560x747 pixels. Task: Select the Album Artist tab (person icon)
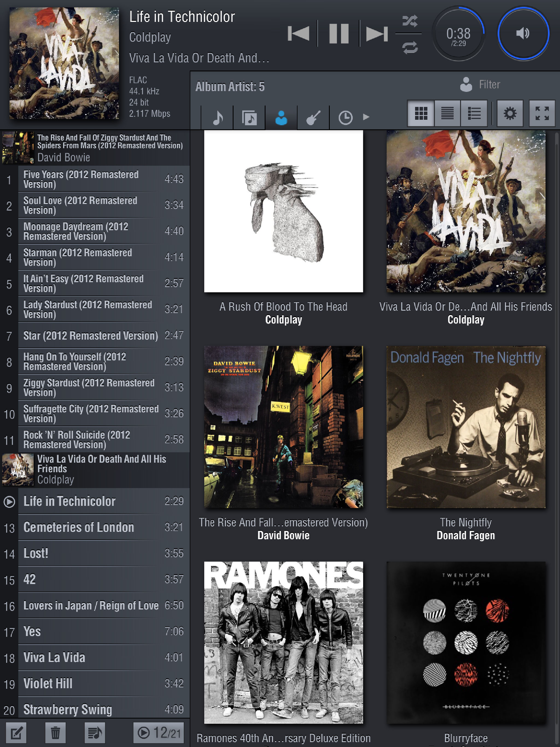pos(281,118)
